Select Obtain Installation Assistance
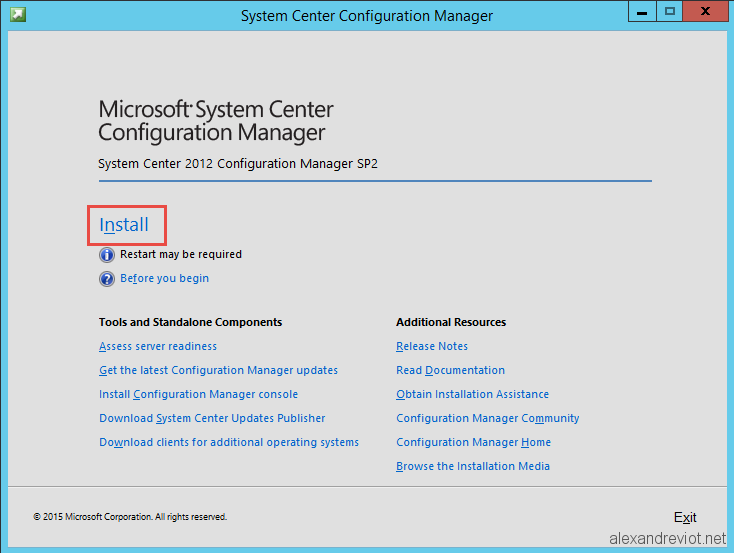Image resolution: width=734 pixels, height=553 pixels. coord(472,394)
